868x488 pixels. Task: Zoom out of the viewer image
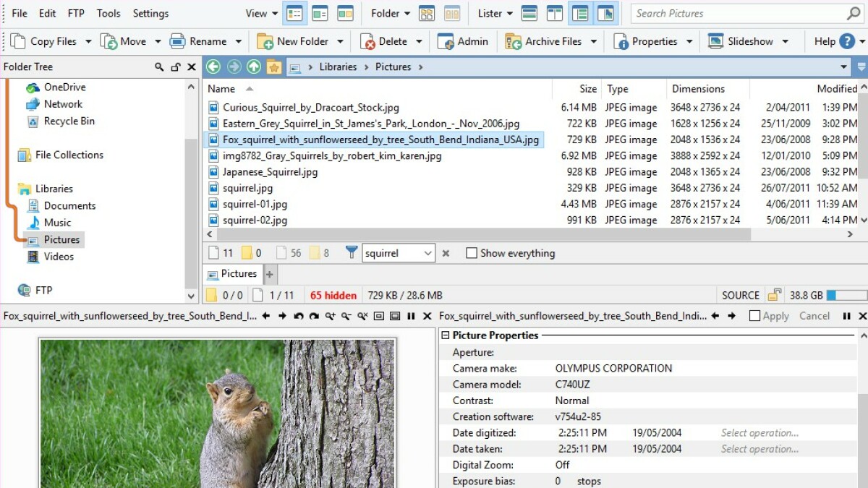click(x=346, y=316)
